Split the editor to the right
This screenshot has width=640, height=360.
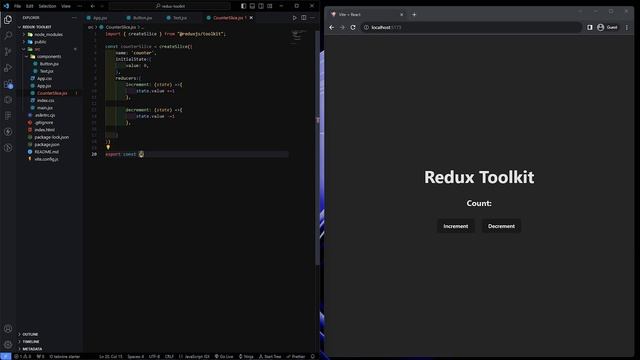pyautogui.click(x=304, y=18)
